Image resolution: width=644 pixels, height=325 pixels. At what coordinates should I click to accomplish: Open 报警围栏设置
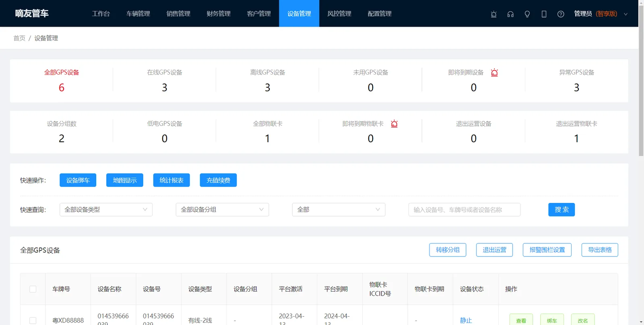click(x=547, y=250)
